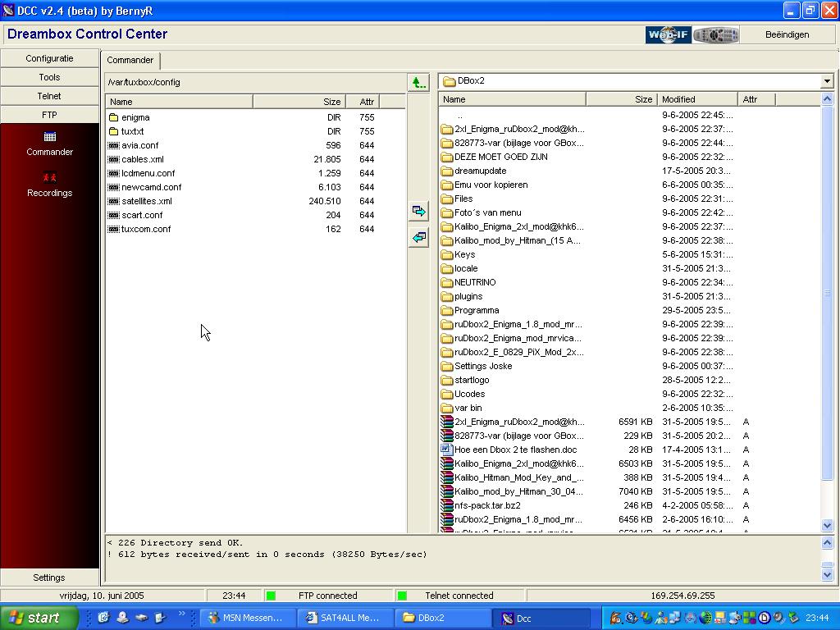Image resolution: width=840 pixels, height=630 pixels.
Task: Go up one directory with green arrow
Action: [419, 83]
